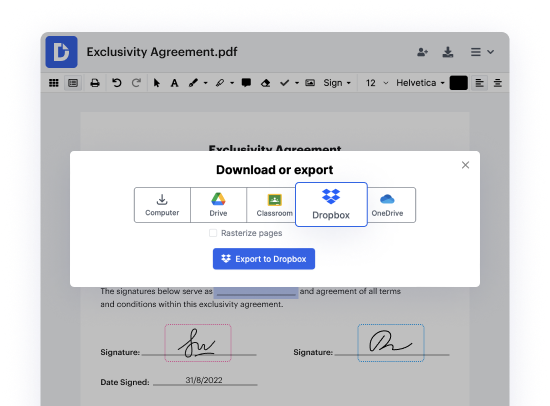Set center text alignment
550x406 pixels.
point(497,83)
